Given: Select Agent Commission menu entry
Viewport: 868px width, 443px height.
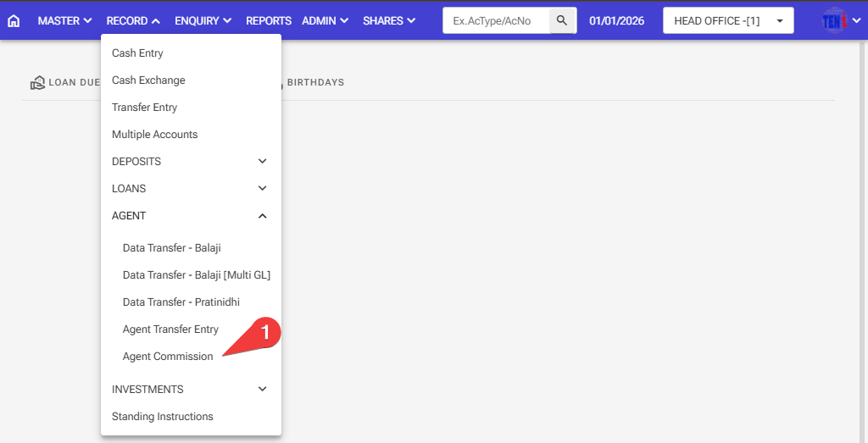Looking at the screenshot, I should (x=168, y=357).
